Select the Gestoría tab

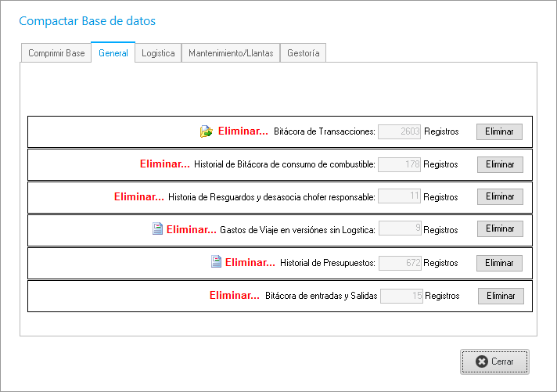tap(303, 53)
